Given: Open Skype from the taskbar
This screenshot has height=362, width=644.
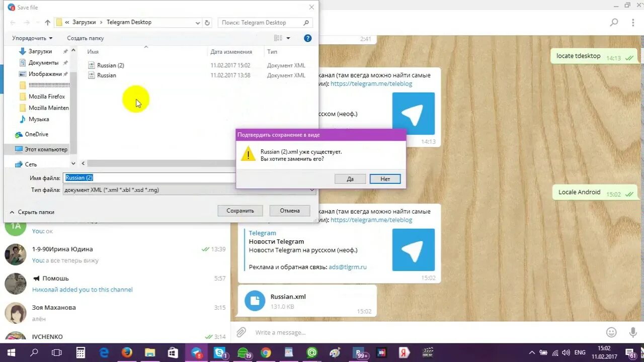Looking at the screenshot, I should point(220,352).
